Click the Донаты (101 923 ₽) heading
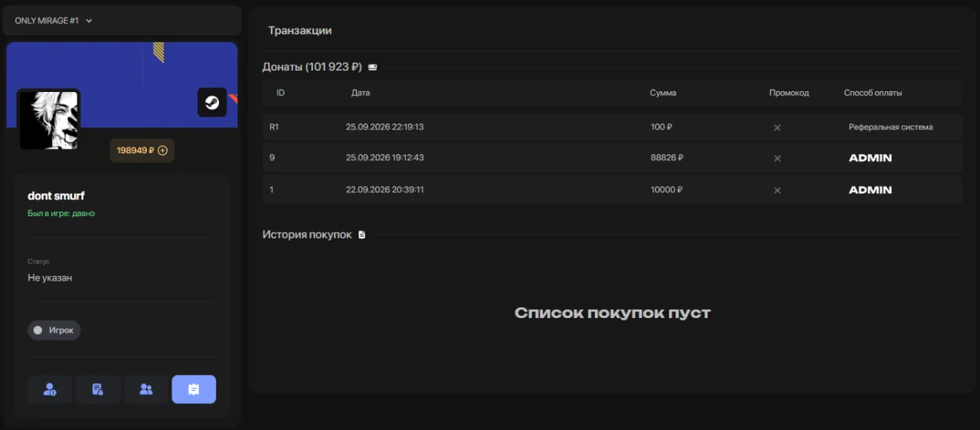 click(312, 67)
